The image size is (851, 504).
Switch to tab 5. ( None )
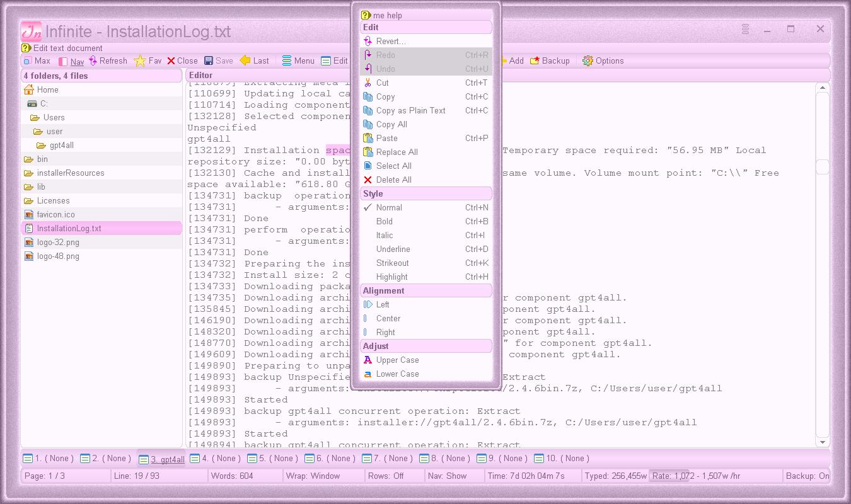tap(274, 459)
